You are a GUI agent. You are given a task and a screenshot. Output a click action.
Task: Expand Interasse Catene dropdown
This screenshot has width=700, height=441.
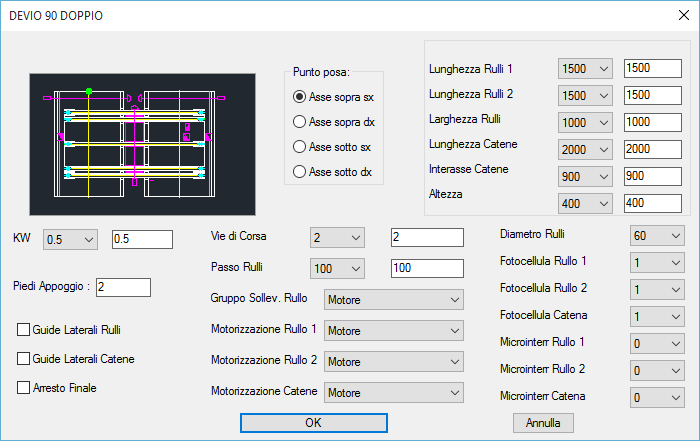click(585, 177)
